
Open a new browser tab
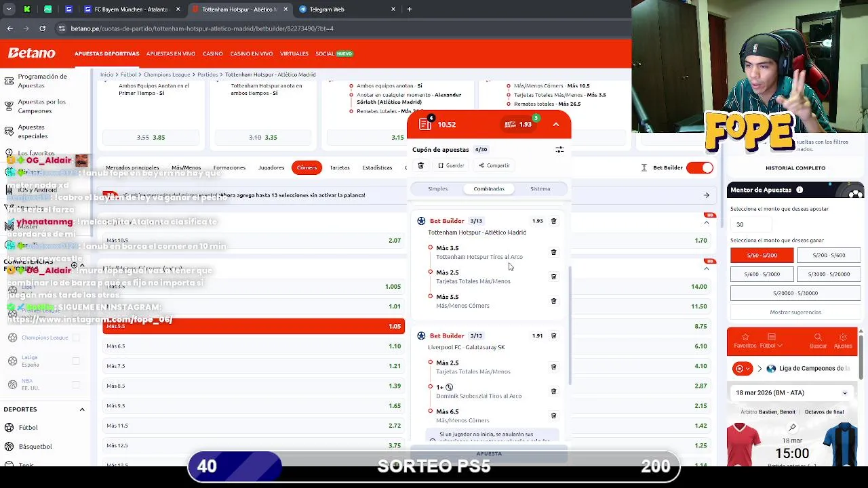410,9
